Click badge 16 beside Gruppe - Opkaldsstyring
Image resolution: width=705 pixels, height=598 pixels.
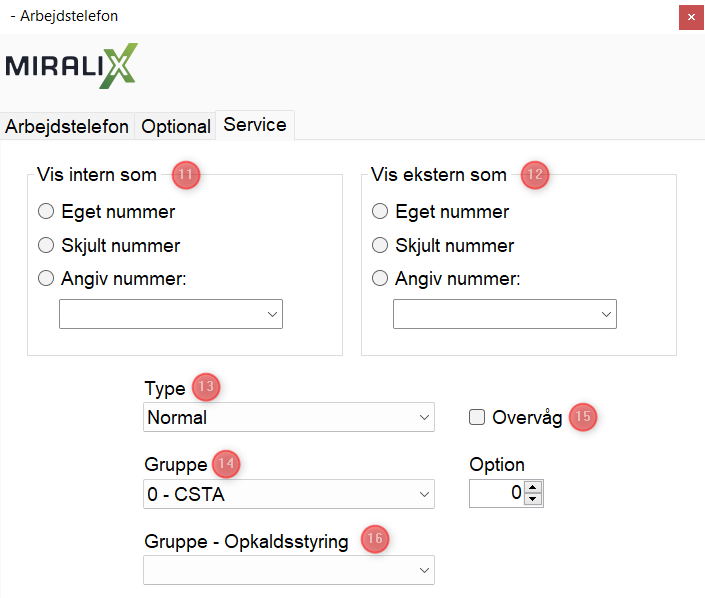coord(375,539)
